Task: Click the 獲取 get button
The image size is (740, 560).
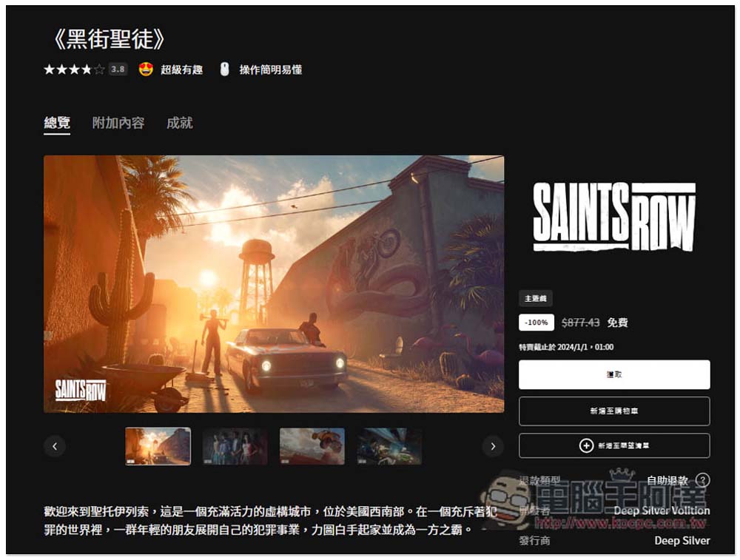Action: coord(614,374)
